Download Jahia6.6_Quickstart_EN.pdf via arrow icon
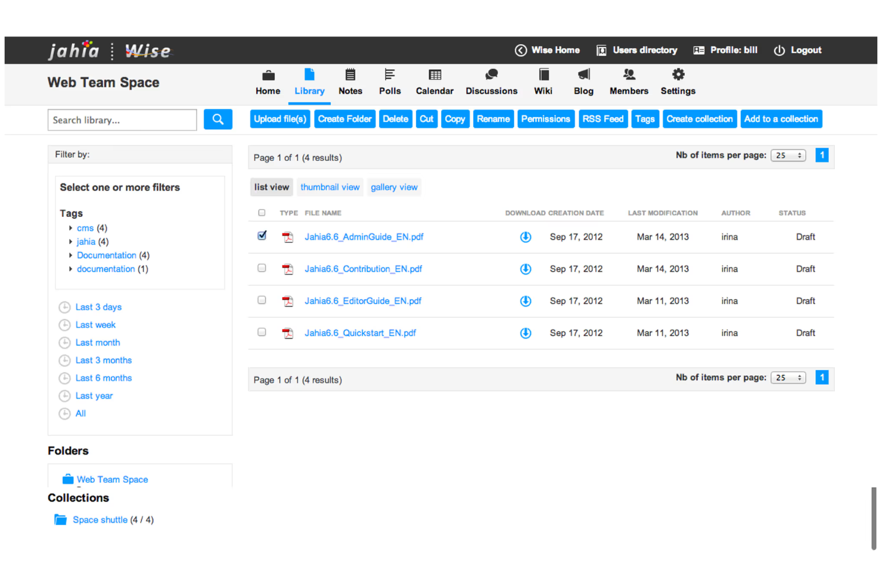 point(526,334)
